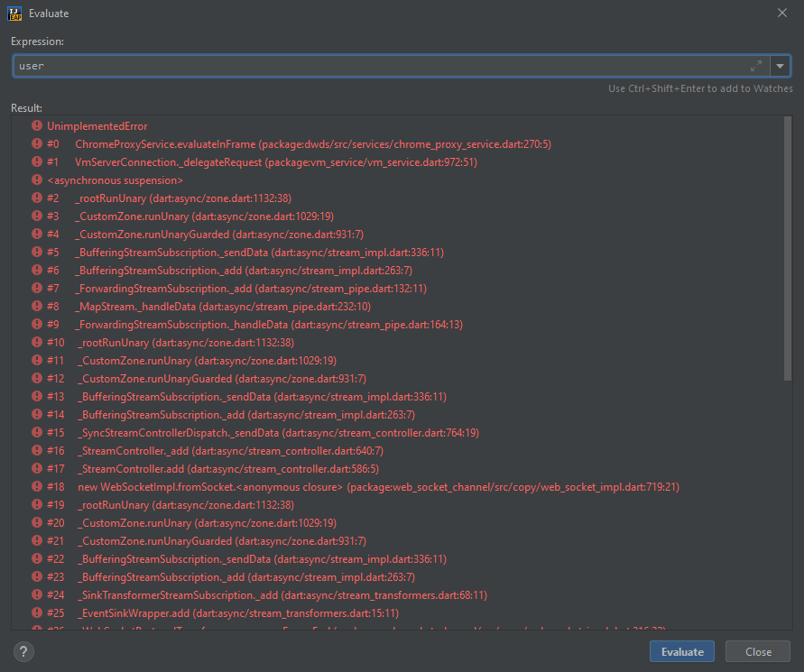Click the help question mark icon
804x672 pixels.
[x=23, y=650]
